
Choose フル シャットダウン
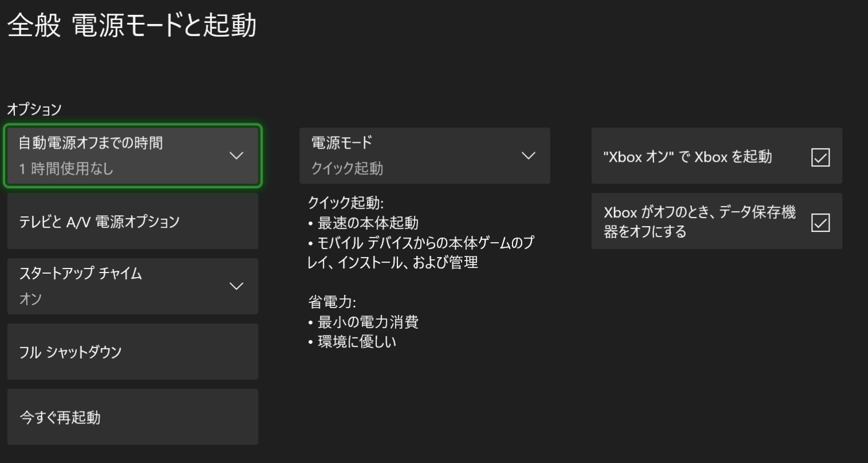(x=133, y=351)
